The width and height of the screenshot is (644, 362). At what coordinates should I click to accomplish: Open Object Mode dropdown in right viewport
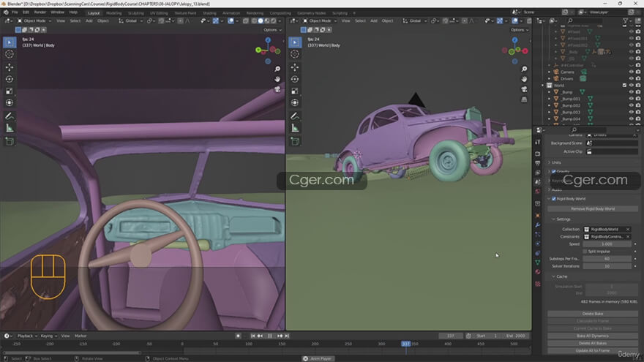click(x=320, y=21)
